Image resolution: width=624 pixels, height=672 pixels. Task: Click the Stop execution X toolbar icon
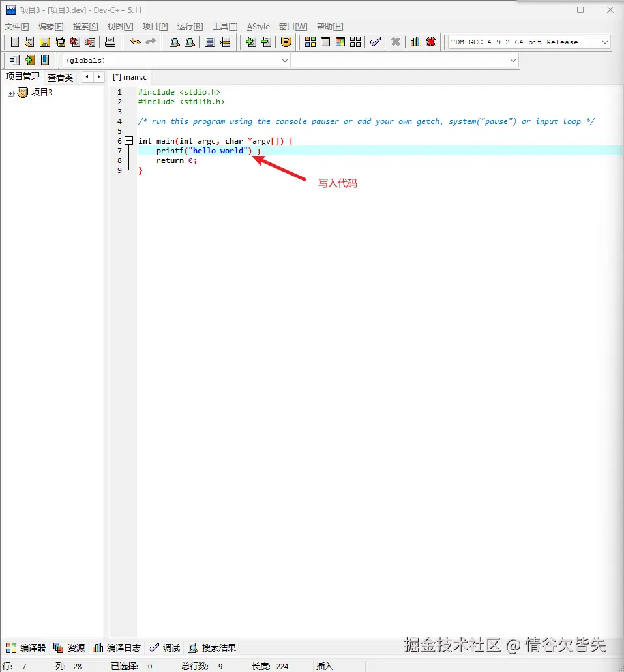click(x=396, y=42)
